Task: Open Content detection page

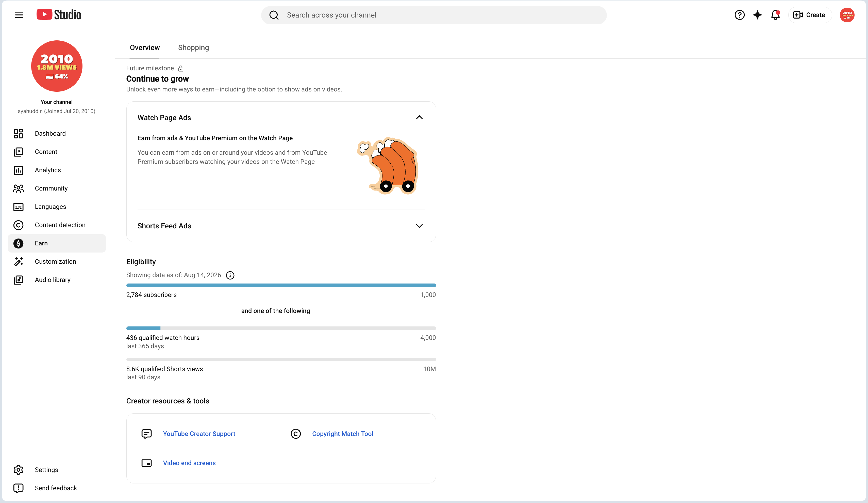Action: (57, 225)
